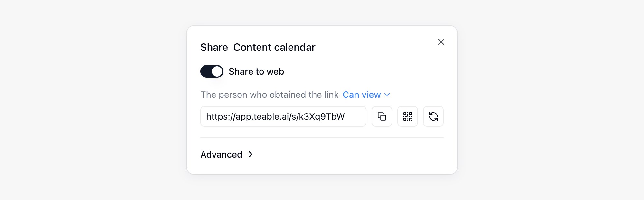Click the Share Content calendar title
This screenshot has width=644, height=200.
258,47
